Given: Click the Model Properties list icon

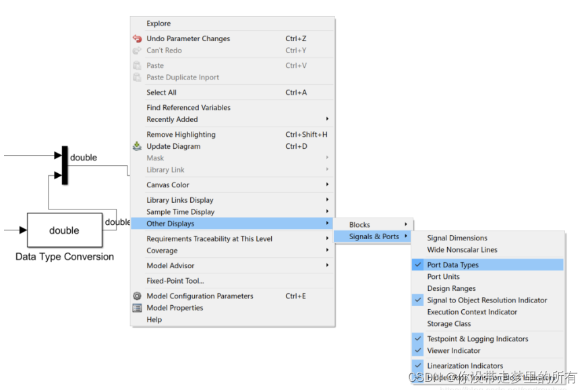Looking at the screenshot, I should click(138, 308).
